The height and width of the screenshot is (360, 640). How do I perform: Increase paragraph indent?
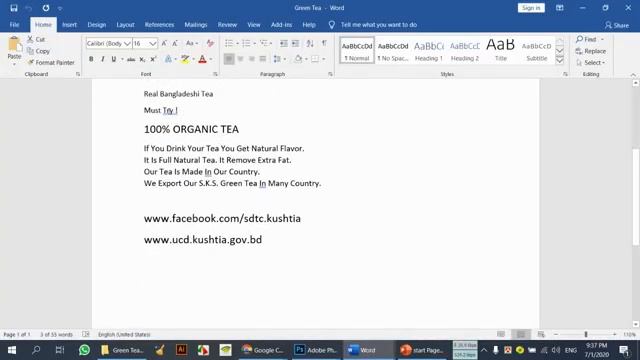pos(296,43)
